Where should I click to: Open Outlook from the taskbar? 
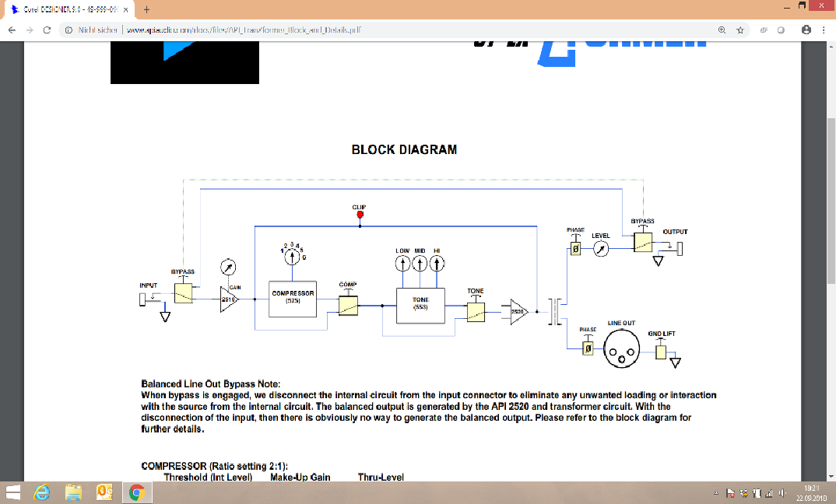[104, 492]
